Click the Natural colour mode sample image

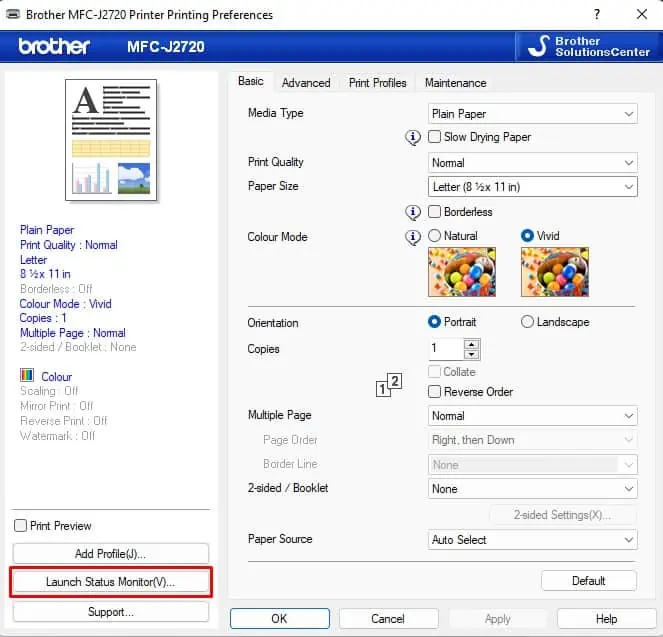click(462, 272)
